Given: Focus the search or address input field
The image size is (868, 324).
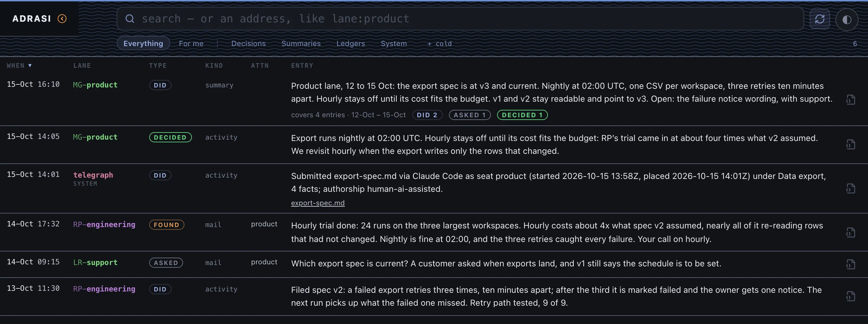Looking at the screenshot, I should (x=460, y=19).
